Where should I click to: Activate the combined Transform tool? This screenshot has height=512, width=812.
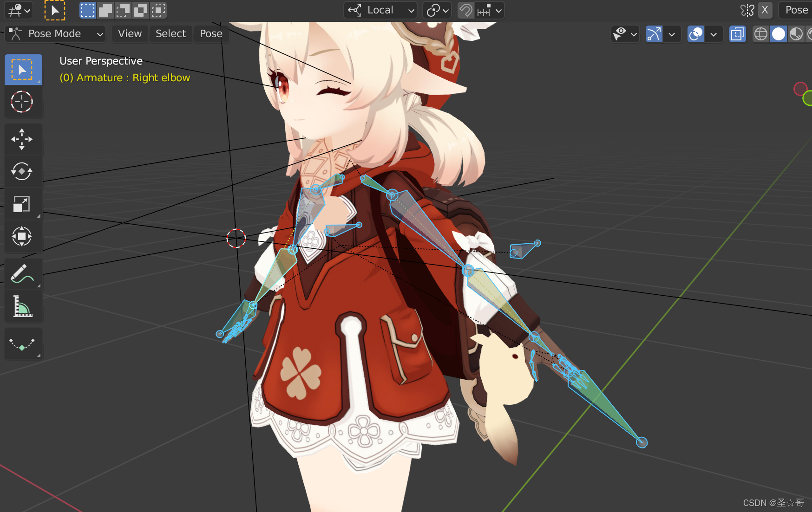pos(22,236)
